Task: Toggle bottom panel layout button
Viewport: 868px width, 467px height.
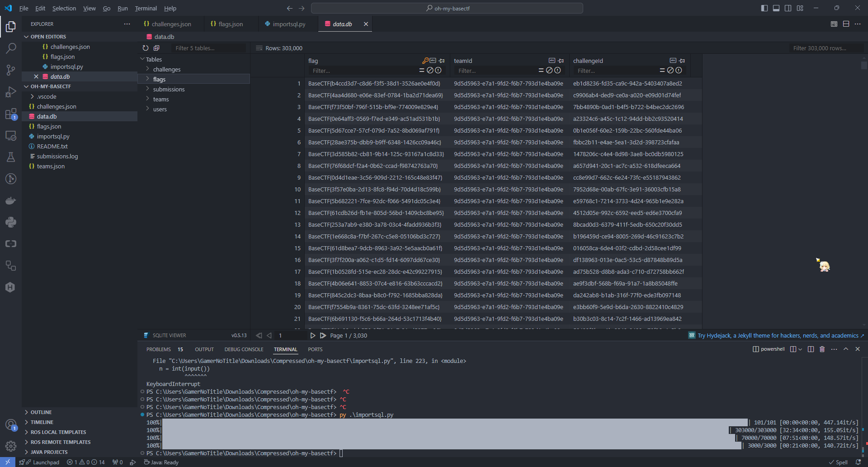Action: coord(776,8)
